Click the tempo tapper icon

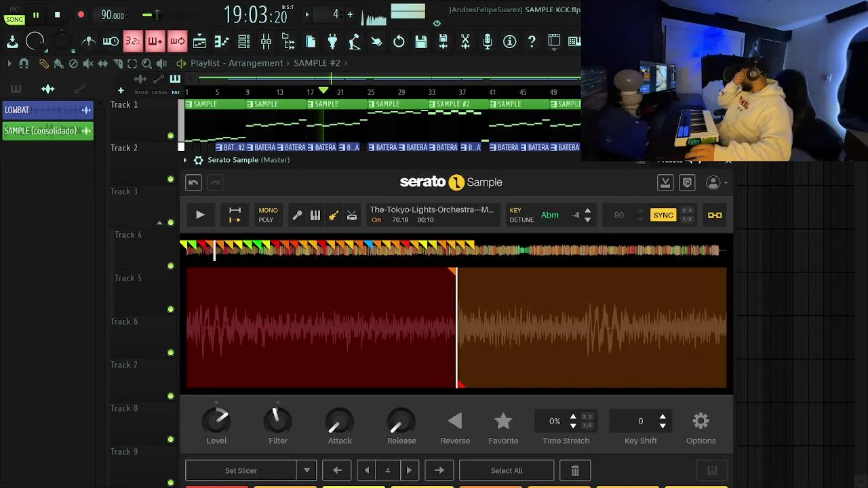tap(355, 41)
